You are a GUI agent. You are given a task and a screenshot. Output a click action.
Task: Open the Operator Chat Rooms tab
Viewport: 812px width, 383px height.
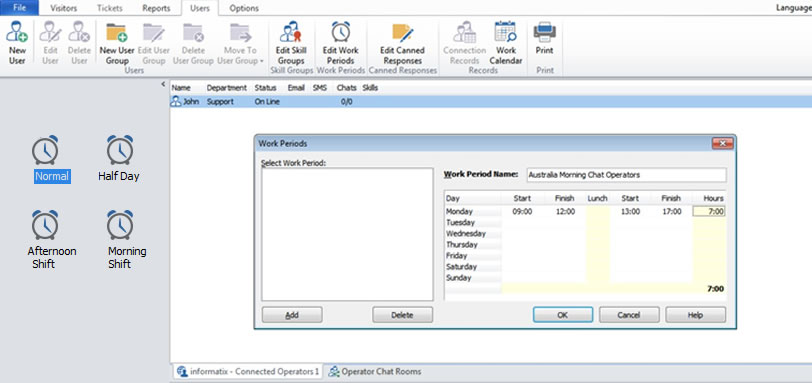(375, 372)
